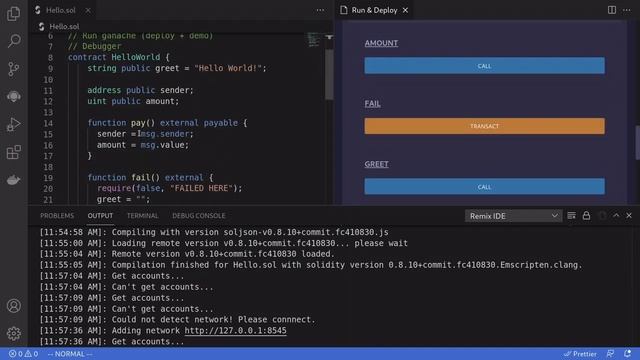Click the code minimap
This screenshot has height=360, width=640.
pyautogui.click(x=313, y=40)
